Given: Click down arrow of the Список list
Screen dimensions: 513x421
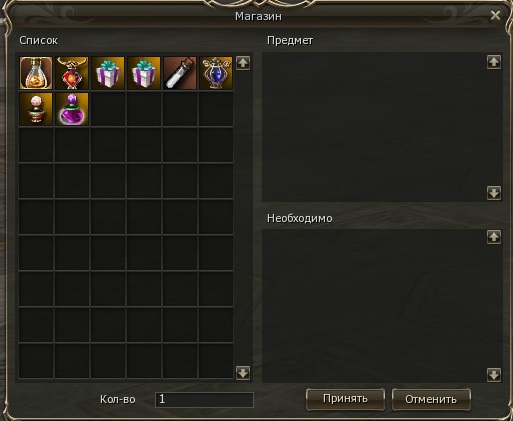Looking at the screenshot, I should 243,373.
